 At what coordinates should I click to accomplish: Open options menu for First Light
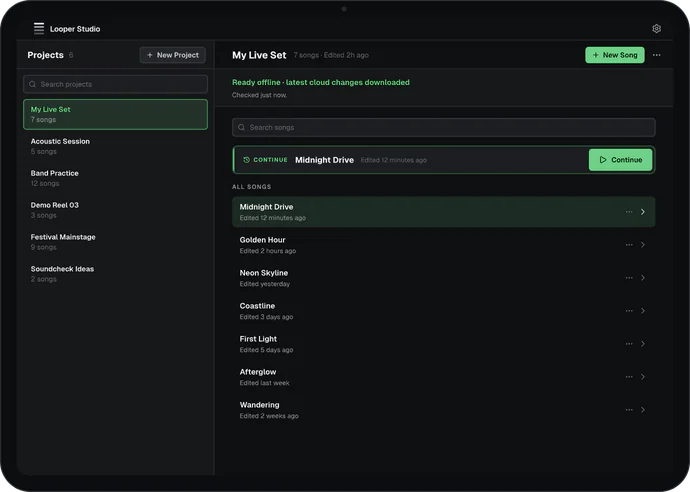click(629, 344)
